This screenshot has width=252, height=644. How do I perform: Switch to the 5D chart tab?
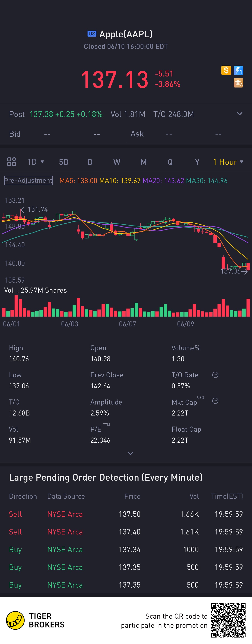coord(64,162)
